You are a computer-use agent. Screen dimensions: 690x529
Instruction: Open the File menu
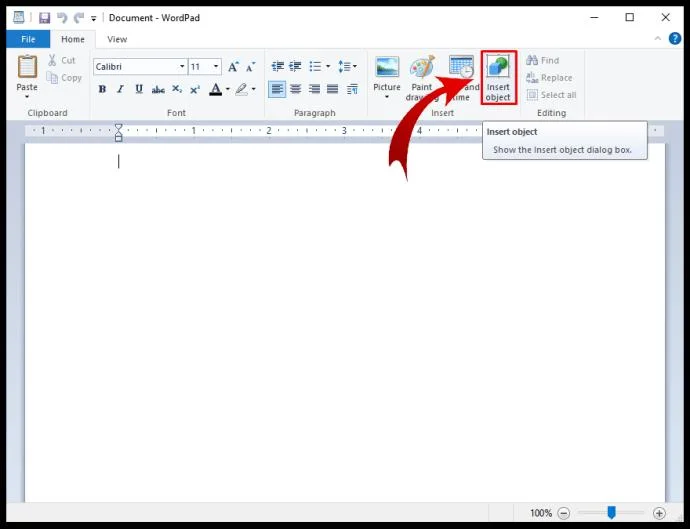28,39
